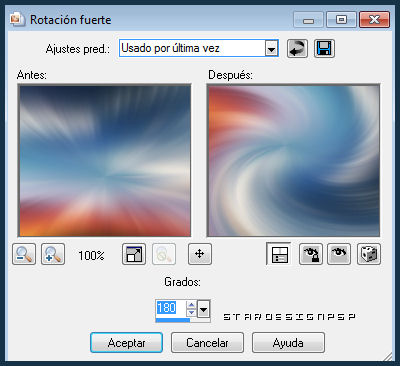400x366 pixels.
Task: Zoom out preview with minus magnifier
Action: pyautogui.click(x=24, y=254)
